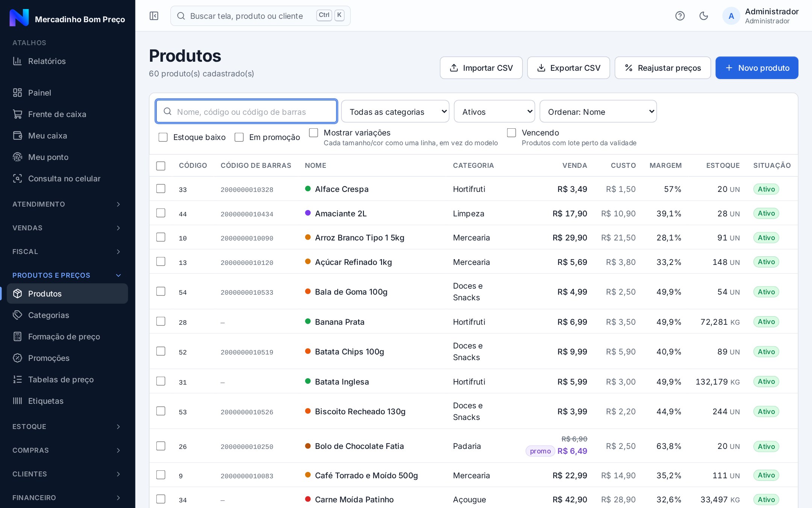Screen dimensions: 812x508
Task: Click the Frente de caixa cart icon
Action: coord(17,114)
